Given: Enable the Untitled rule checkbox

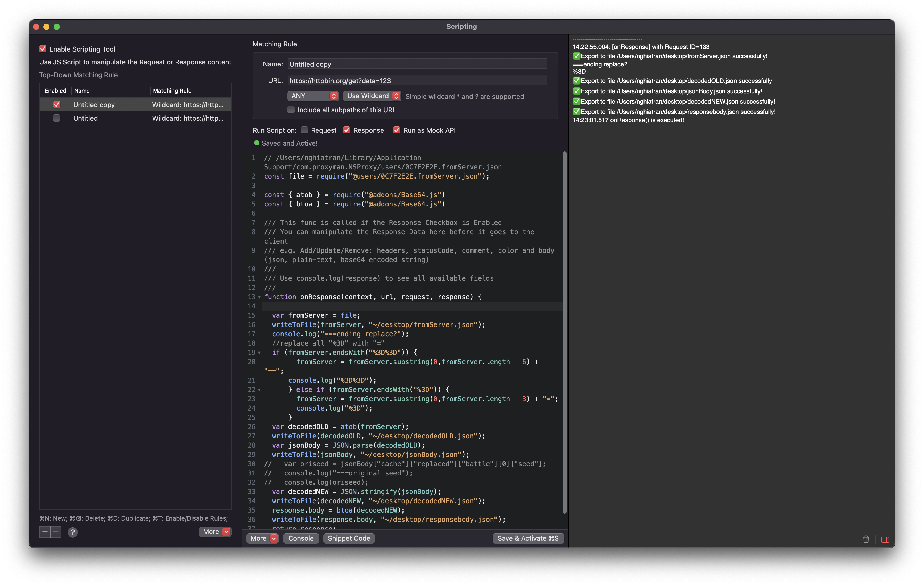Looking at the screenshot, I should click(56, 118).
